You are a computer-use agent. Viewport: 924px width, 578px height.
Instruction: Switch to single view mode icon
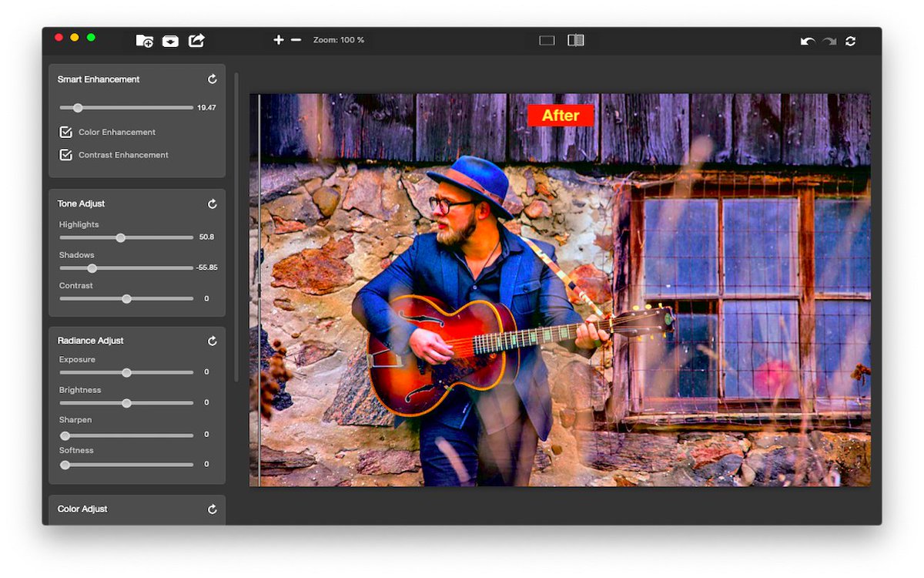pyautogui.click(x=547, y=40)
